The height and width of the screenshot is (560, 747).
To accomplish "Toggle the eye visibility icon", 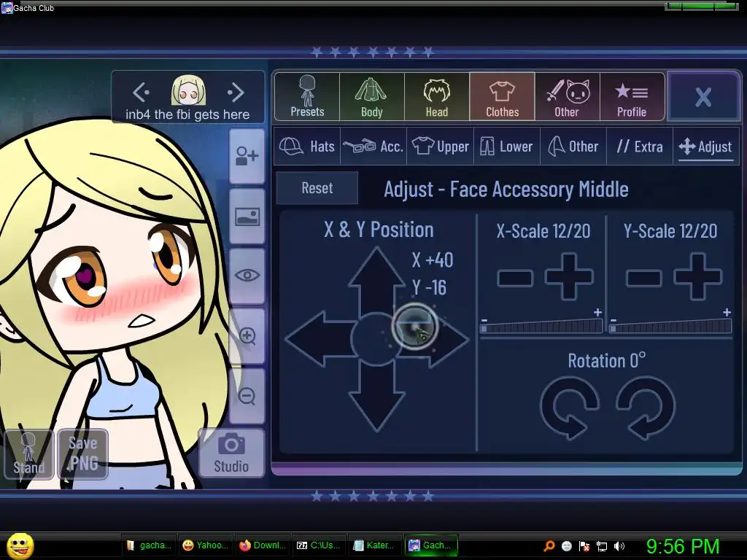I will point(247,276).
